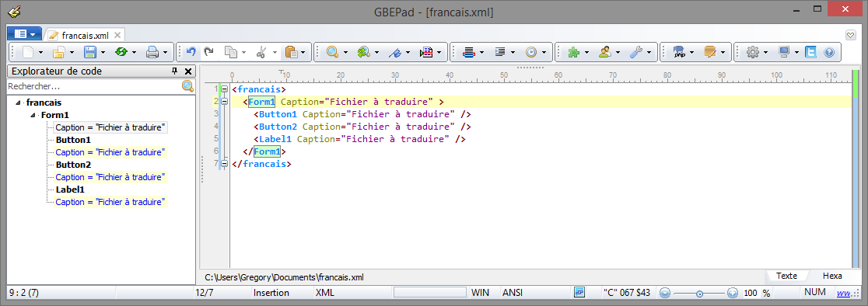Click the New file icon

click(x=28, y=53)
